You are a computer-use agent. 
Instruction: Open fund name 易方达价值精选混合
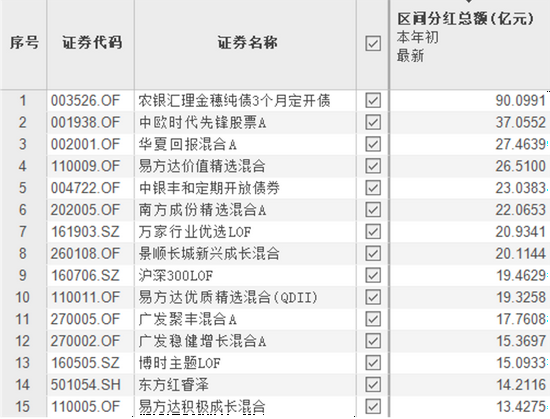point(202,166)
